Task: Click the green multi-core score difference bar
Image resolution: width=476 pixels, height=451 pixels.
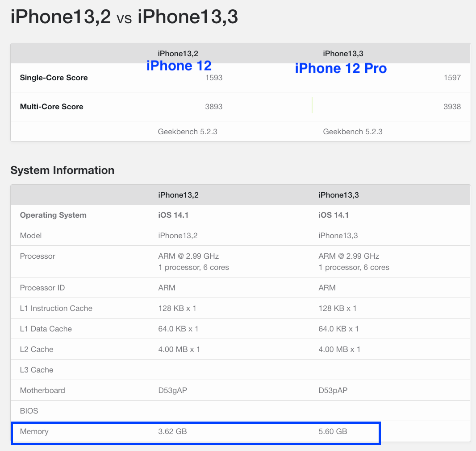Action: (x=312, y=105)
